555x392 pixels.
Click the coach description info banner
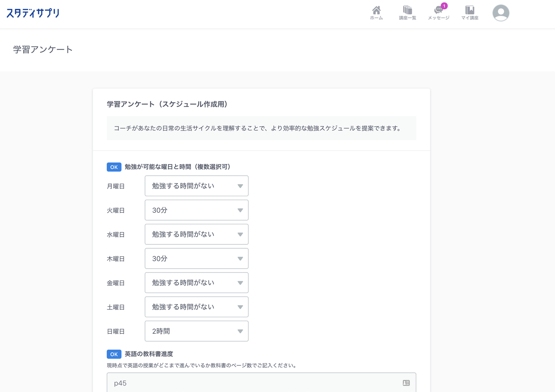coord(261,128)
